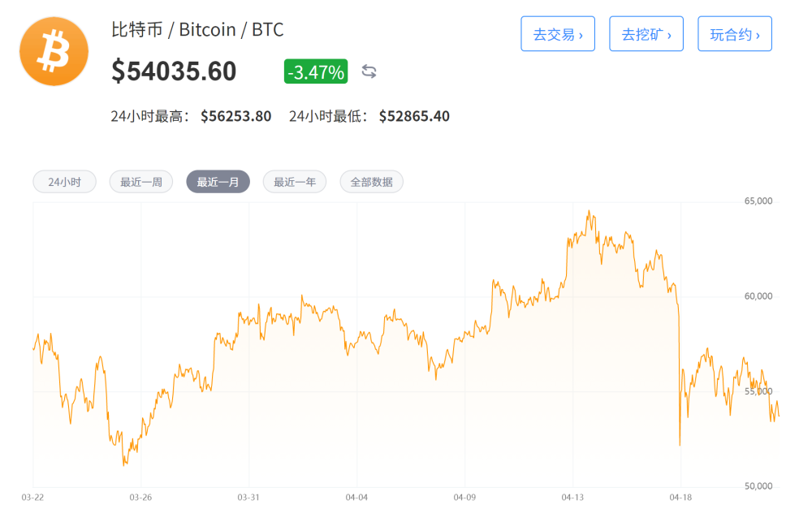
Task: Click the 比特币 / Bitcoin / BTC title
Action: 195,29
